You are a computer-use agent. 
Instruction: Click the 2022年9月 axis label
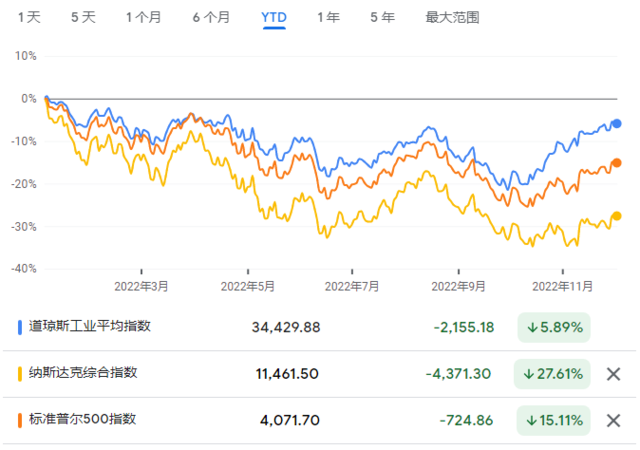pyautogui.click(x=458, y=286)
